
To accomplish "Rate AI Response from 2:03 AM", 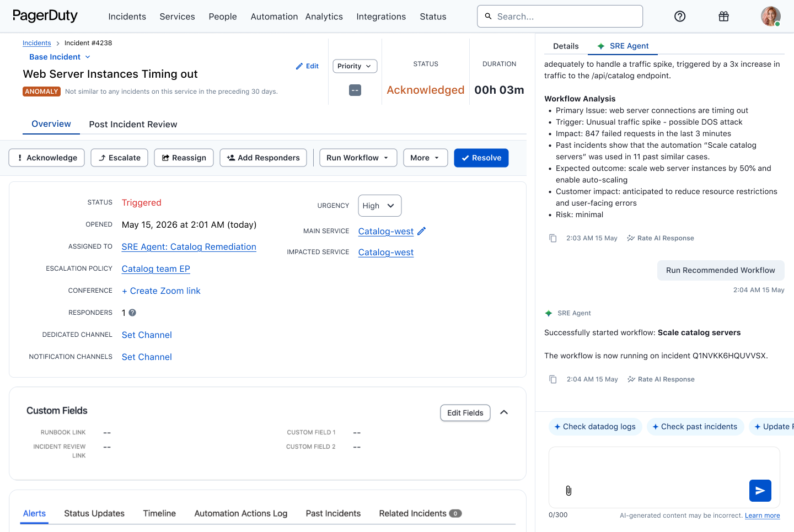I will (661, 238).
